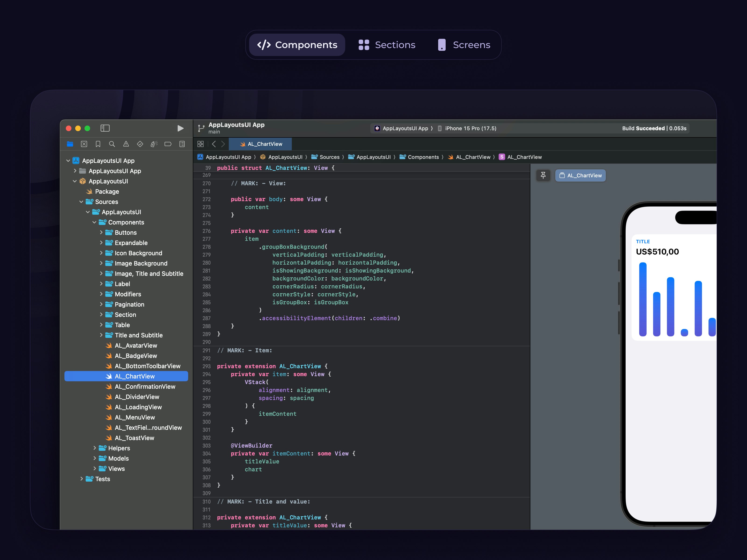Expand the AppLayoutsUI App folder
Viewport: 747px width, 560px height.
[x=75, y=171]
